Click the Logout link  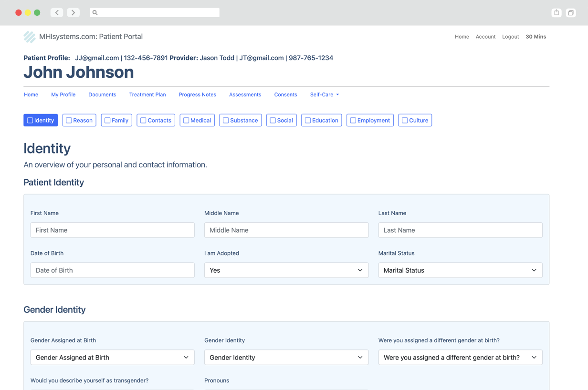point(510,37)
